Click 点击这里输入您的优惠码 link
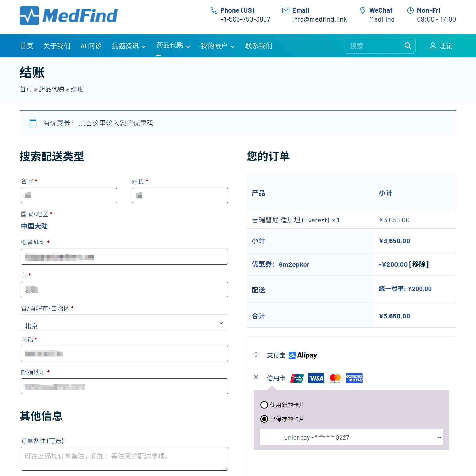This screenshot has width=476, height=476. (116, 123)
